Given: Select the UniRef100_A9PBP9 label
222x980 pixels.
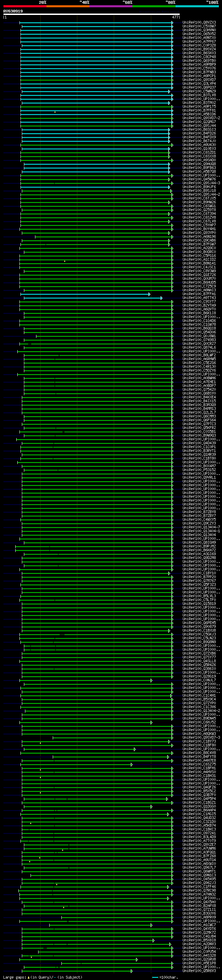Looking at the screenshot, I should [x=199, y=64].
